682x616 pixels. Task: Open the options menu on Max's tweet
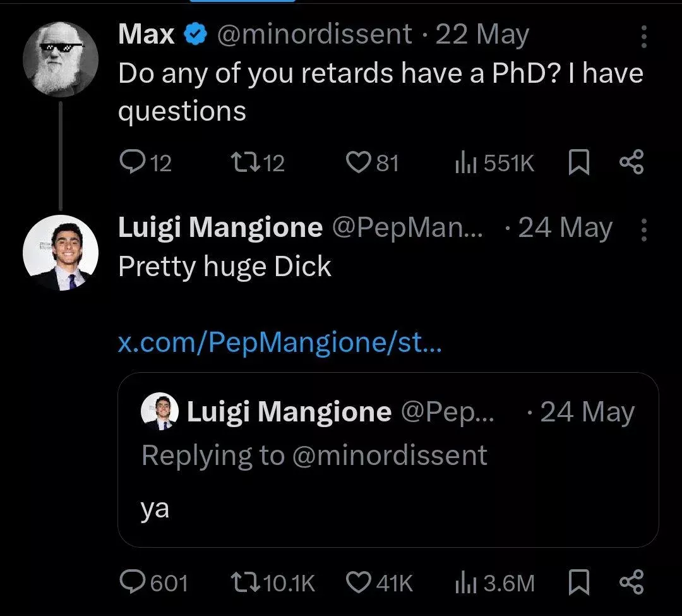(x=643, y=36)
